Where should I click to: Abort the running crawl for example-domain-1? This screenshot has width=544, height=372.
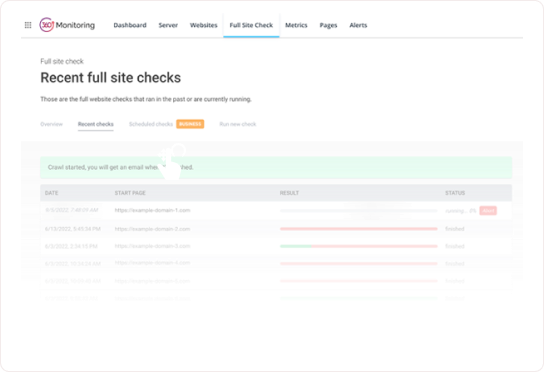point(488,211)
